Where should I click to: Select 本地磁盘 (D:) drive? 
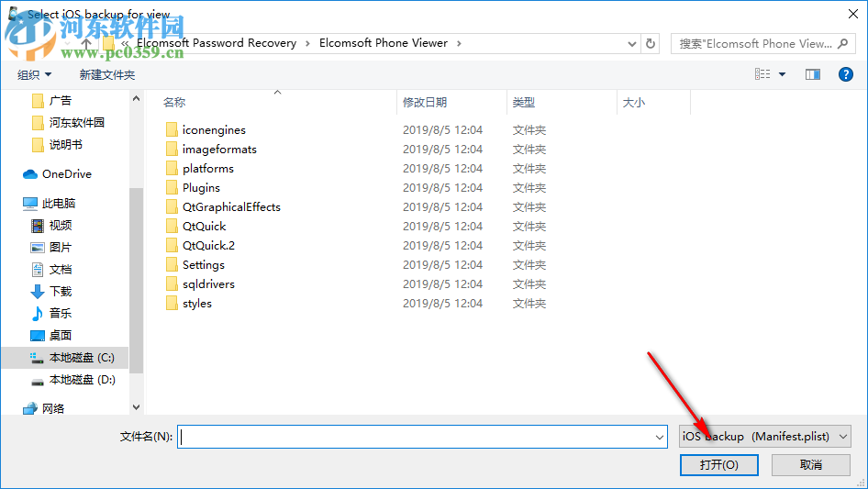point(72,380)
